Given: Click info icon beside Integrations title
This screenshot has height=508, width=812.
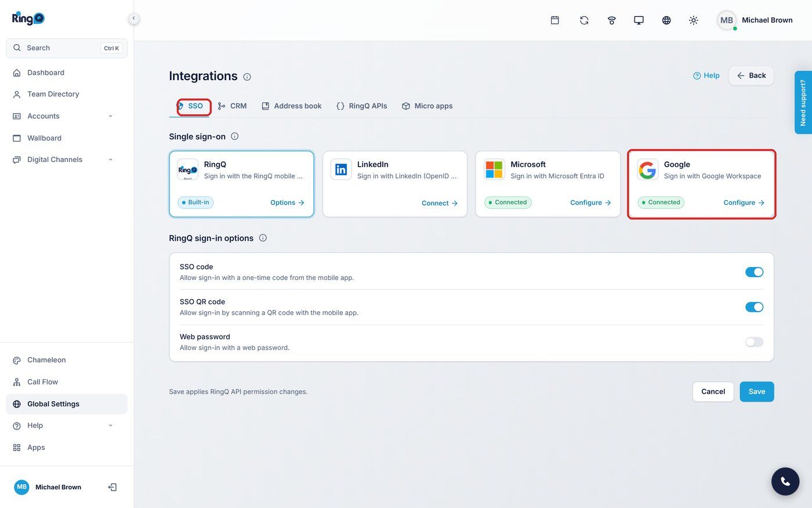Looking at the screenshot, I should 247,77.
